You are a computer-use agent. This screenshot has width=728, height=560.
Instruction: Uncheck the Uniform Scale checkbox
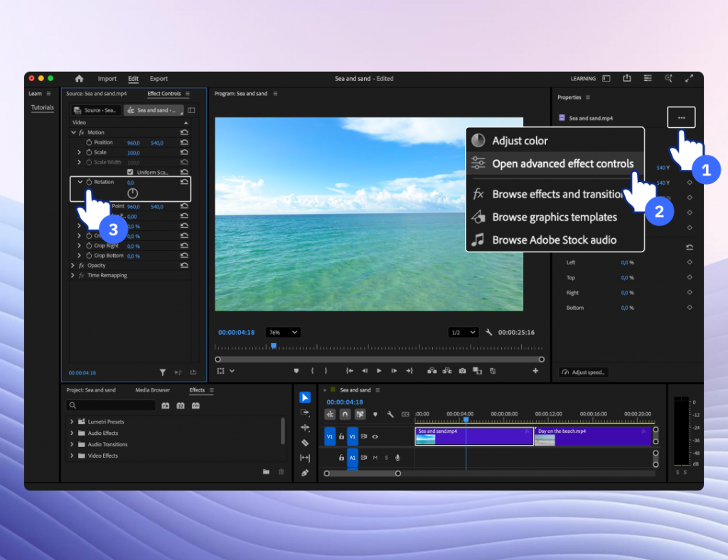[x=129, y=173]
